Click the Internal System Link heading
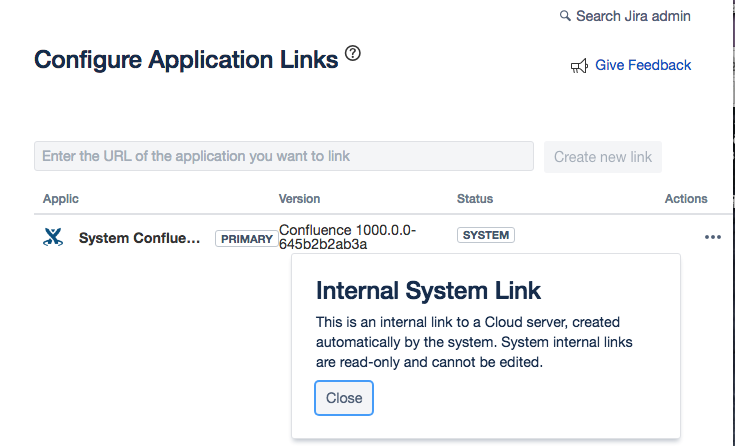Image resolution: width=735 pixels, height=446 pixels. [428, 291]
